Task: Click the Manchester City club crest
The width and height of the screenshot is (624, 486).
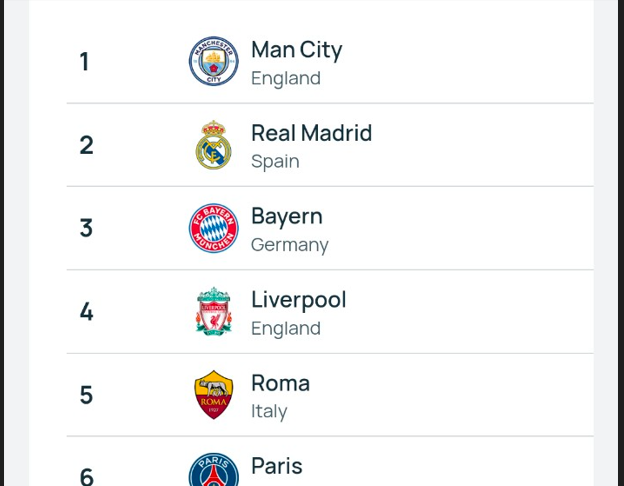Action: [214, 61]
